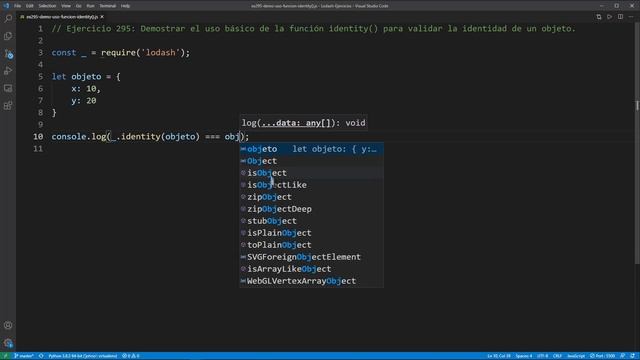Open errors and warnings count in status bar
This screenshot has height=360, width=640.
131,356
